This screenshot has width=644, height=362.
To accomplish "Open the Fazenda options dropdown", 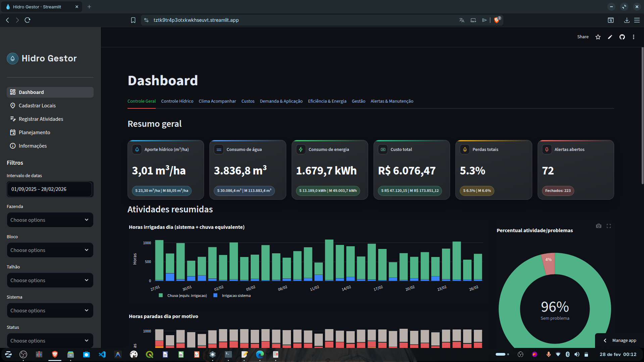I will pos(50,220).
